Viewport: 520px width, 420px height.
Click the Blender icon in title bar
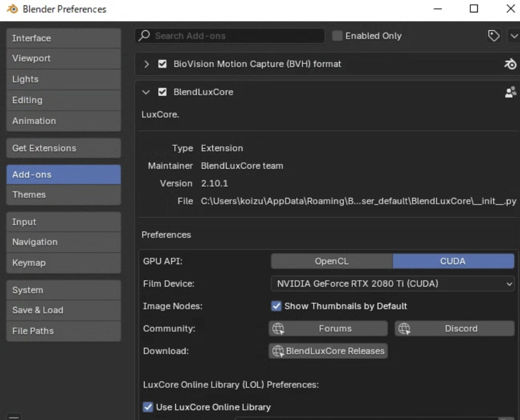pos(12,9)
